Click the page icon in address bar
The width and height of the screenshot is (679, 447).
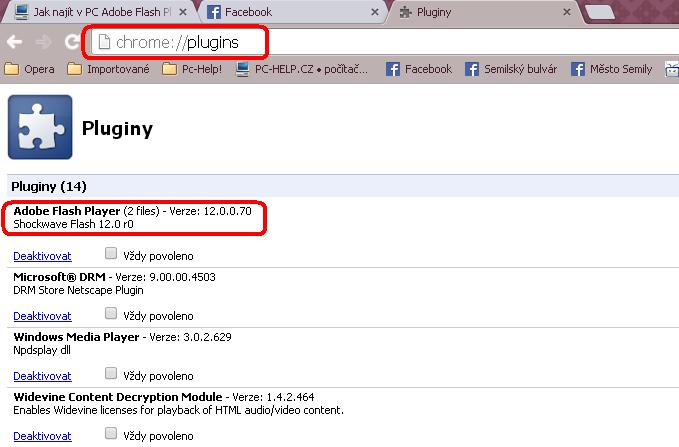[x=104, y=42]
